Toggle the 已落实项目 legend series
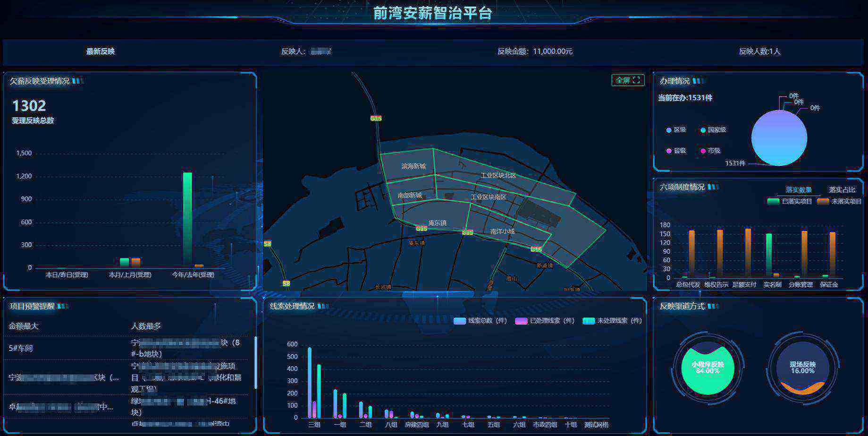Viewport: 868px width, 436px height. (790, 202)
